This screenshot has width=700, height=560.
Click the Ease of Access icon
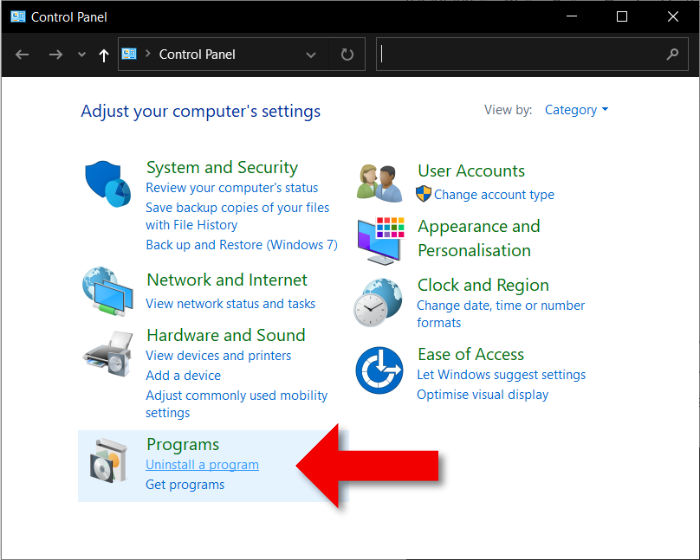(x=379, y=370)
